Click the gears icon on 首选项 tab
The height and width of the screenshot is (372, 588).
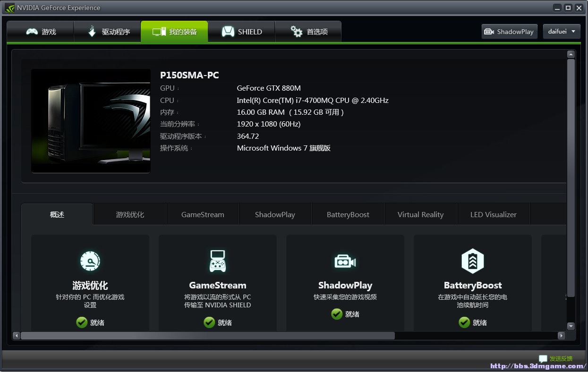point(297,32)
